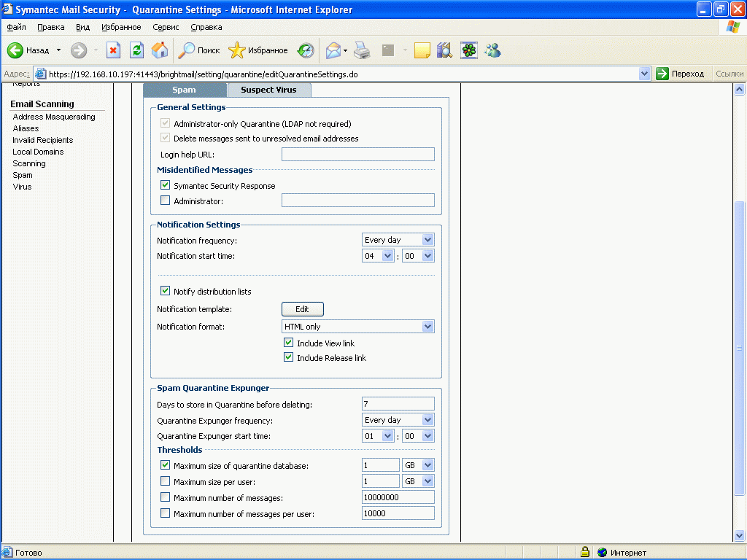Image resolution: width=747 pixels, height=560 pixels.
Task: Click the page scrollbar up arrow
Action: [x=740, y=89]
